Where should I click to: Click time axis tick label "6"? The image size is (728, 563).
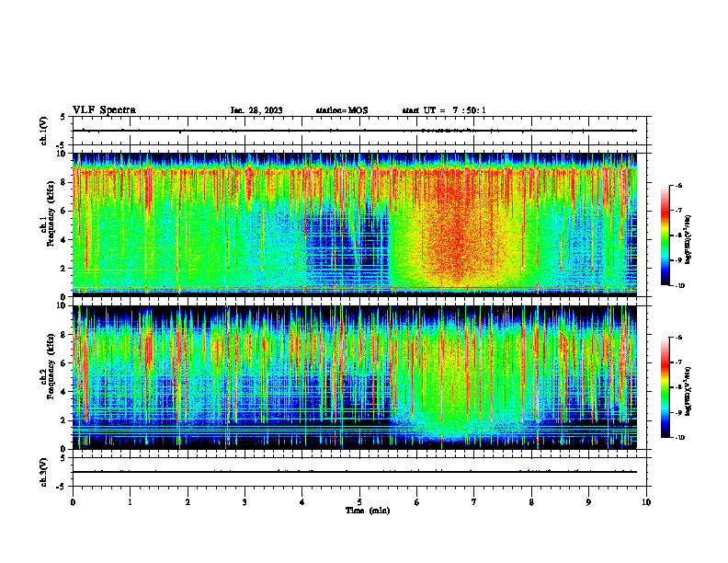coord(417,502)
